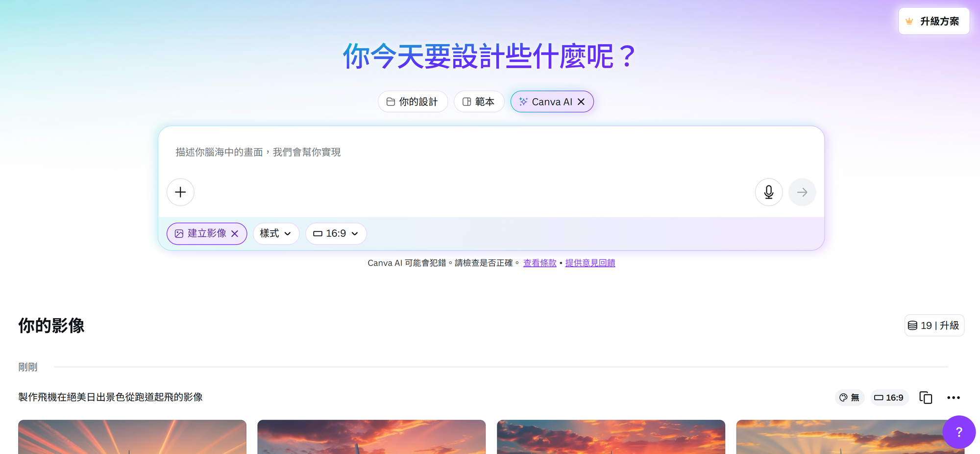Click the crown upgrade plan button
The height and width of the screenshot is (454, 980).
click(x=934, y=21)
